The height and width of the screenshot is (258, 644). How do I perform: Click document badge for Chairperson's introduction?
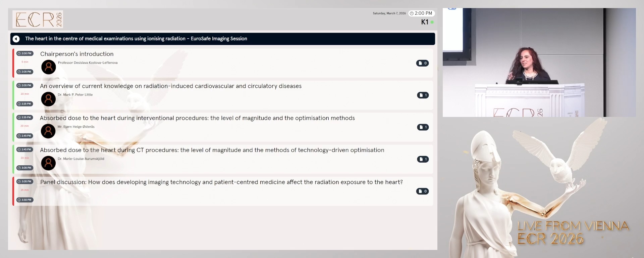(422, 63)
